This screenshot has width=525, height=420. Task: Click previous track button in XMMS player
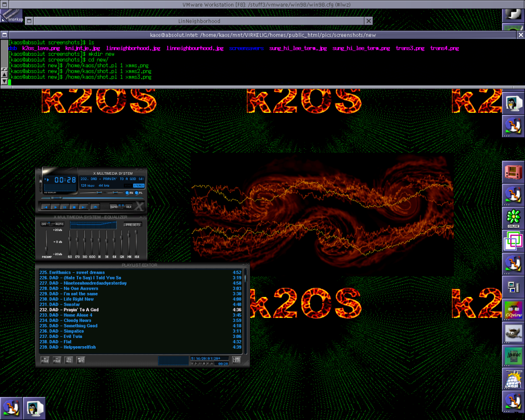[46, 206]
